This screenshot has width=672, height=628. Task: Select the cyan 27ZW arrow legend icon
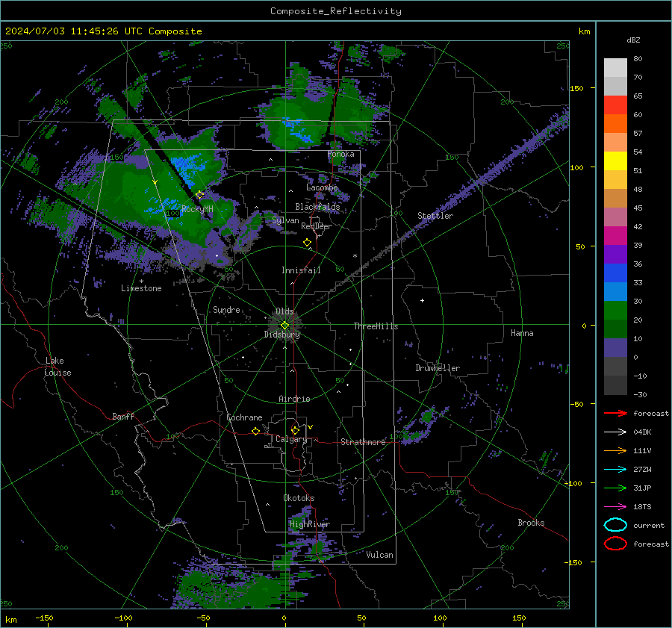(615, 470)
